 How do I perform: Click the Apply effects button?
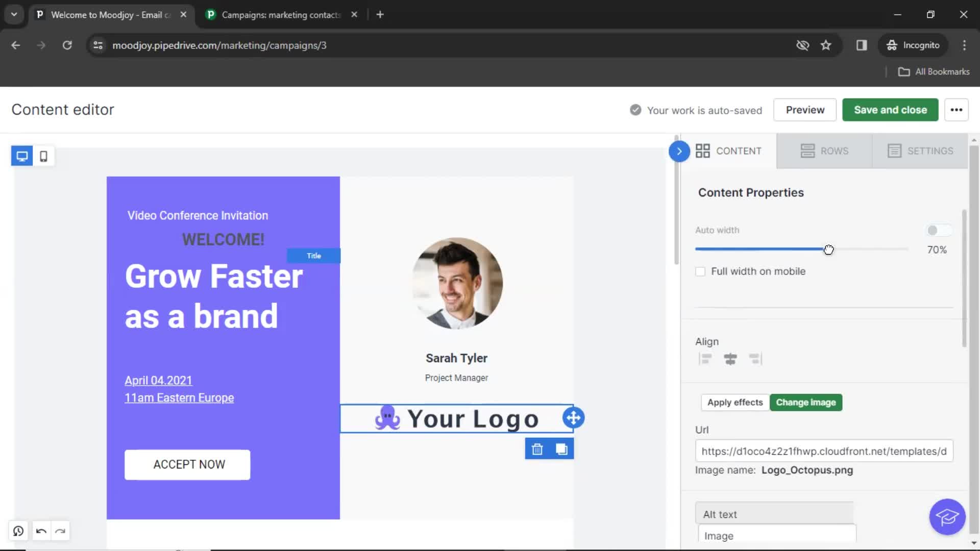735,402
